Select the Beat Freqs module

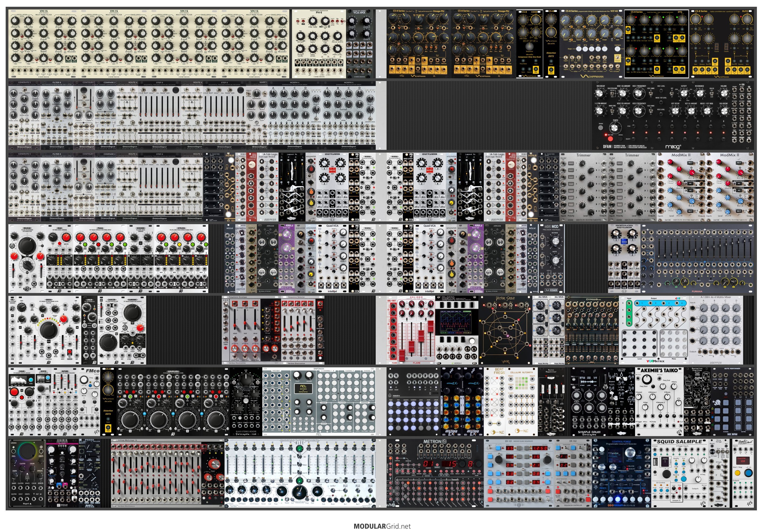pos(494,402)
